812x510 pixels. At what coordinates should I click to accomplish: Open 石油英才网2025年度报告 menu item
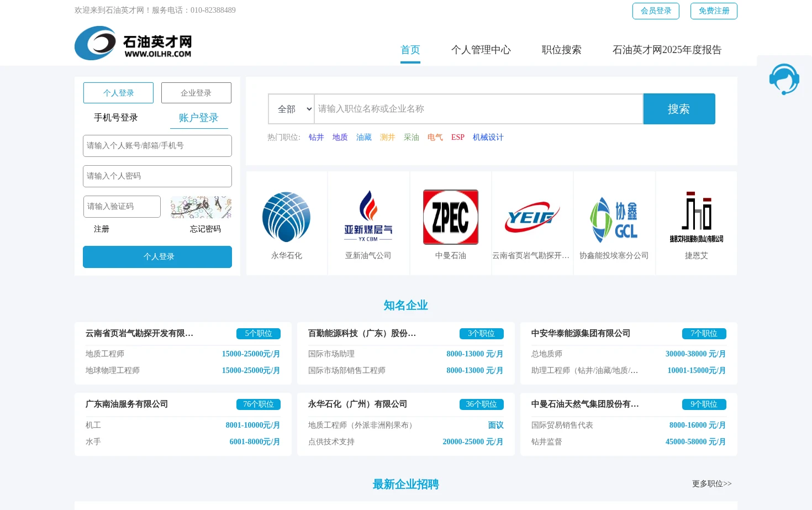coord(667,50)
